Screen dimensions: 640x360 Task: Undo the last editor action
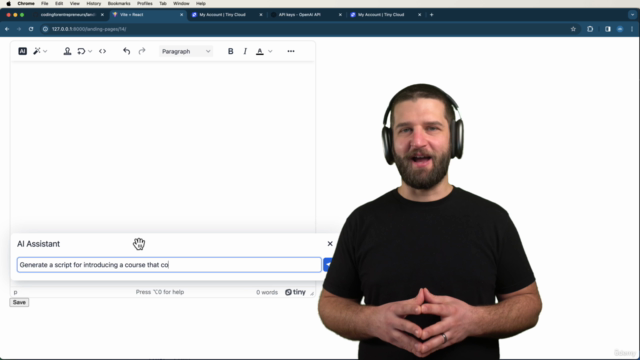point(127,51)
